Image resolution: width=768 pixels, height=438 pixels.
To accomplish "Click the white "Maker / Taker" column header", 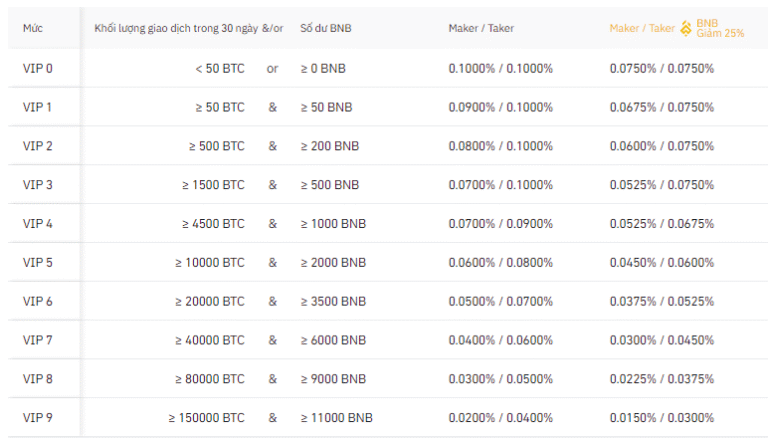I will click(x=481, y=28).
